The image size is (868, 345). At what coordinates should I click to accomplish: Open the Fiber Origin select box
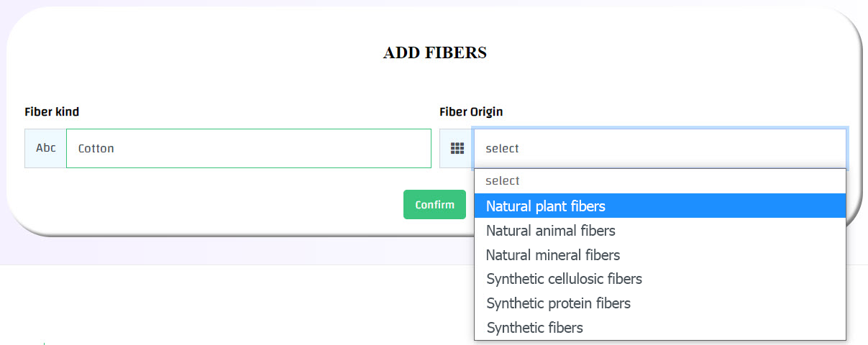click(x=659, y=149)
